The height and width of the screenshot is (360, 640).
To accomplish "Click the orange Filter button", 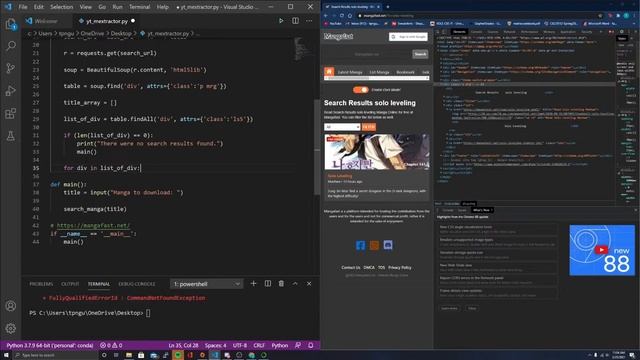I will (369, 127).
